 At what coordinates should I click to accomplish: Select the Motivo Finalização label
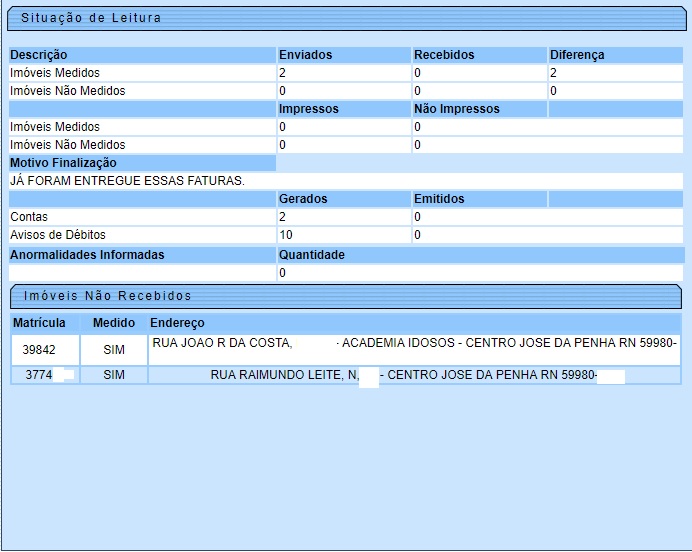tap(63, 163)
